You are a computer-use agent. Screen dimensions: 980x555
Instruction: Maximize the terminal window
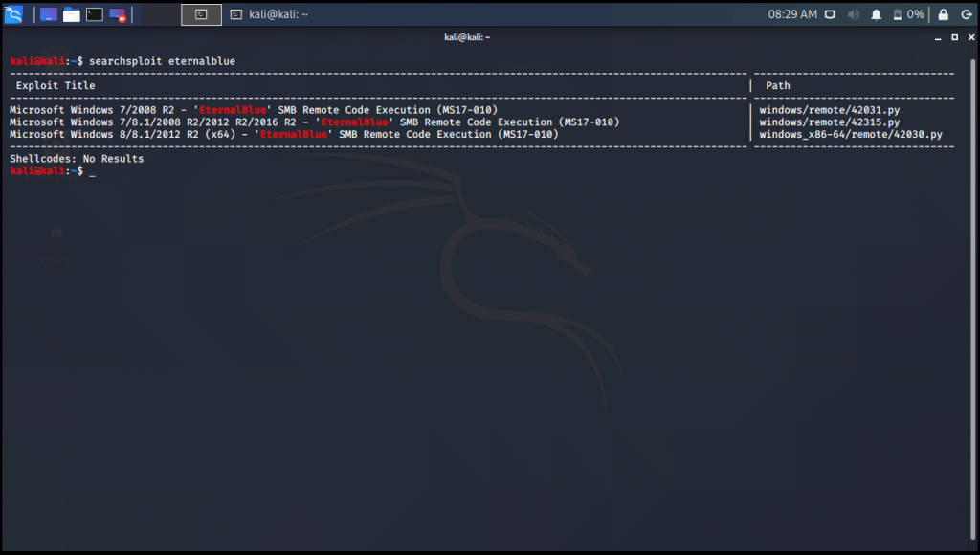click(954, 37)
